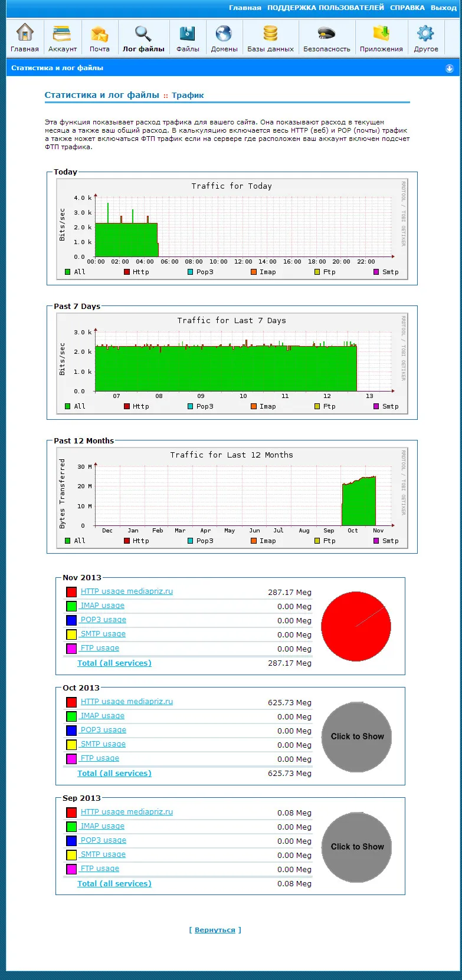
Task: Go to Главная in top menu
Action: pos(245,8)
